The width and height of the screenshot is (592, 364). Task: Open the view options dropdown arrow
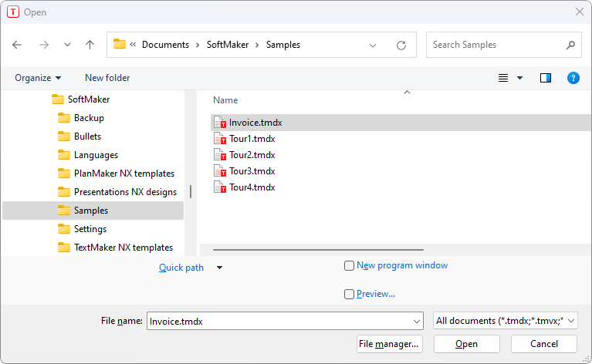pos(519,78)
